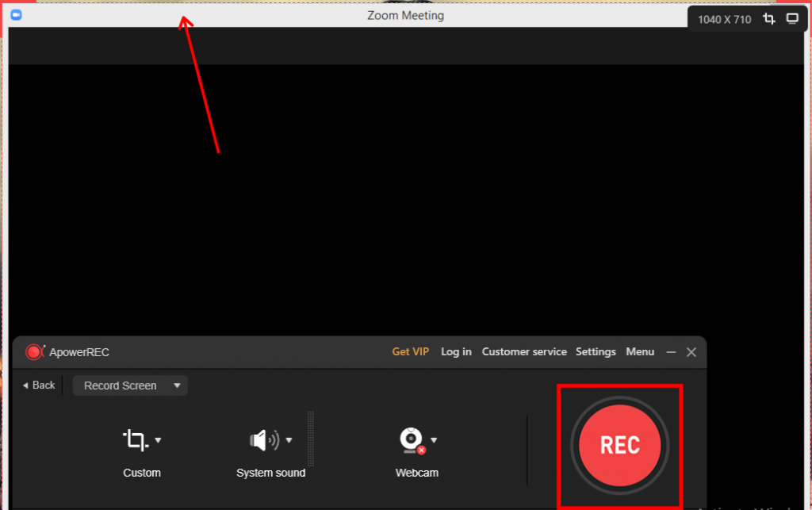The height and width of the screenshot is (510, 812).
Task: Open the ApowerREC Menu
Action: 640,351
